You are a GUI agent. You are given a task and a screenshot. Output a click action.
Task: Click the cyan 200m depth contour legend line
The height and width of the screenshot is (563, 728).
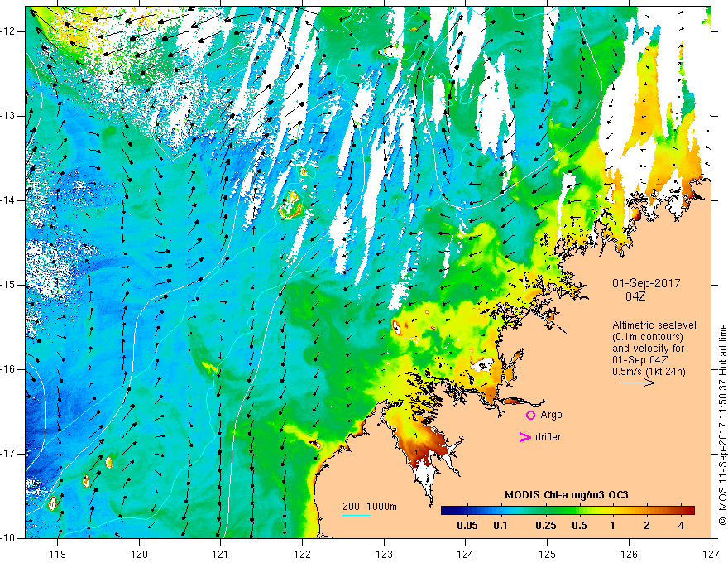356,515
